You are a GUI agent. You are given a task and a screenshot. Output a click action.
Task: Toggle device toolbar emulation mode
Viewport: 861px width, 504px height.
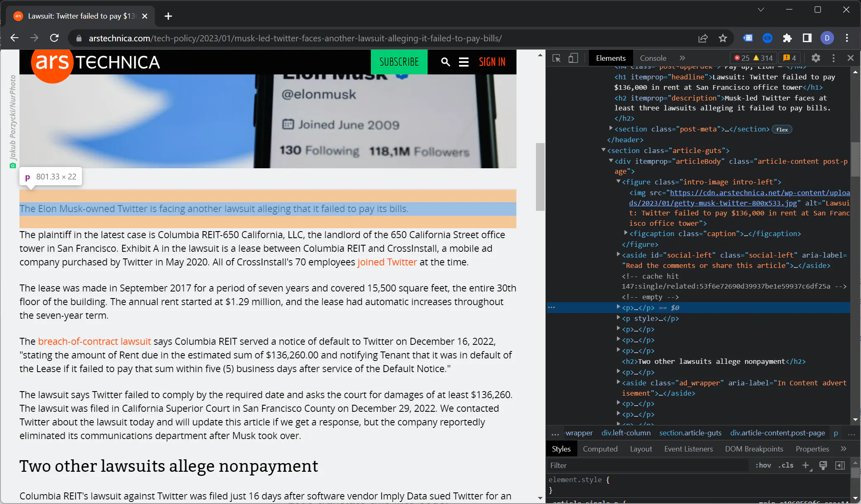tap(573, 58)
